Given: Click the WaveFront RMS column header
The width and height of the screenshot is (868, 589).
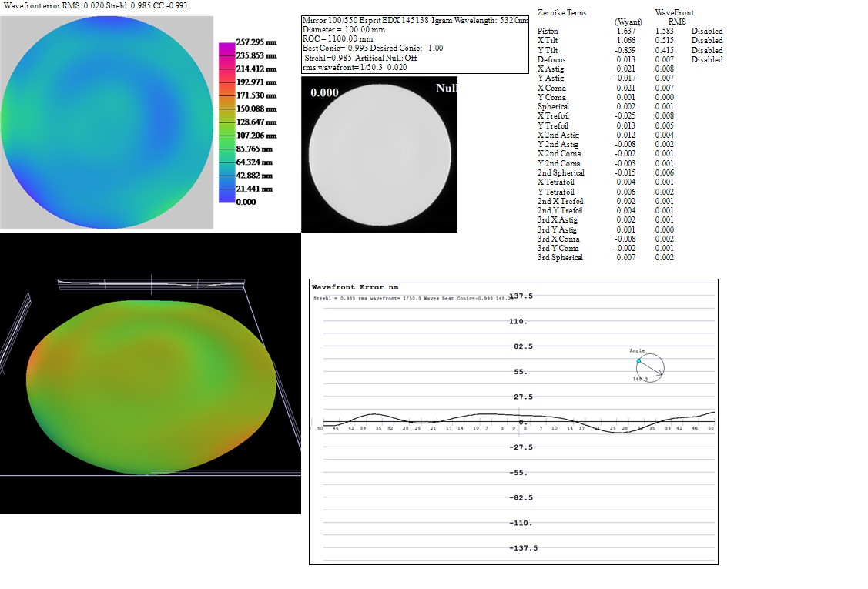Looking at the screenshot, I should (x=674, y=17).
